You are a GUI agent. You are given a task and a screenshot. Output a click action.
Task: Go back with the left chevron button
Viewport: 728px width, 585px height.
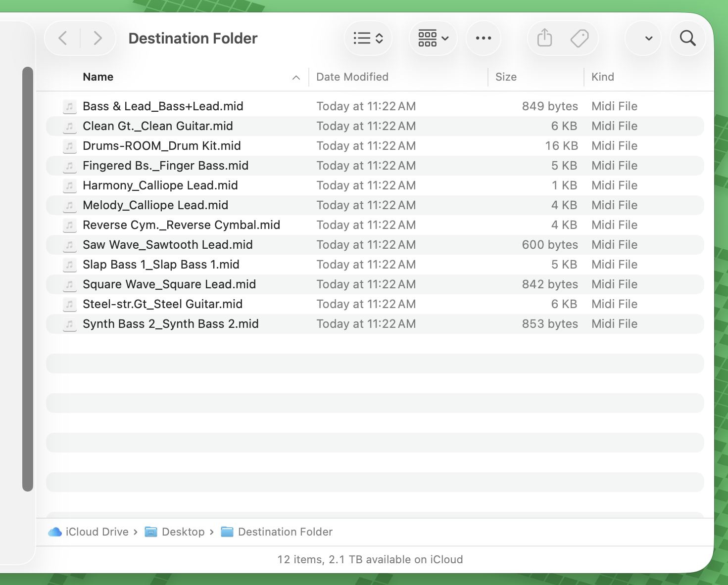tap(63, 38)
